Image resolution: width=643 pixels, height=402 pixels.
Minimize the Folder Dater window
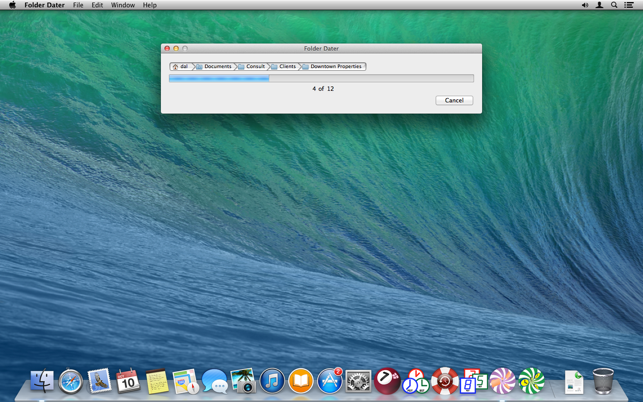[x=176, y=48]
